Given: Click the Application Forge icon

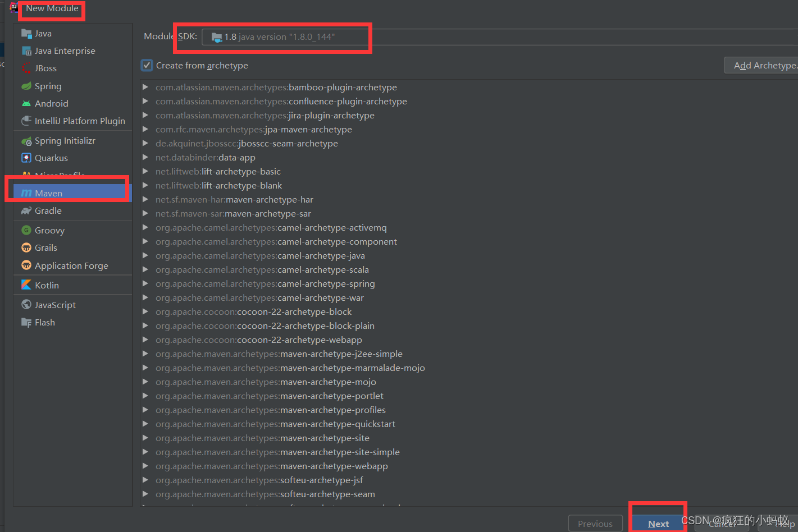Looking at the screenshot, I should tap(26, 266).
